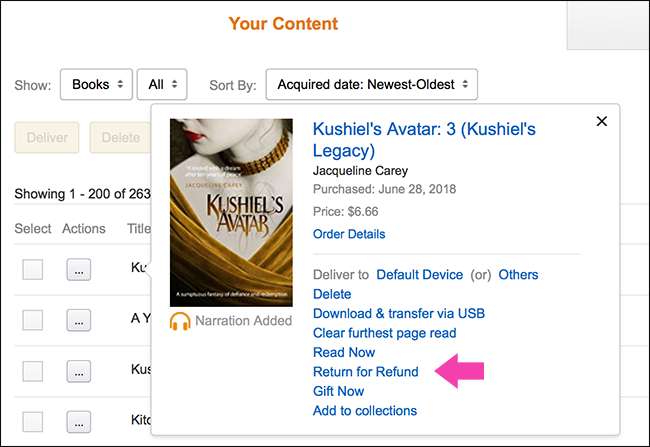
Task: Open the Kushiel's Avatar: 3 title link
Action: [x=424, y=139]
